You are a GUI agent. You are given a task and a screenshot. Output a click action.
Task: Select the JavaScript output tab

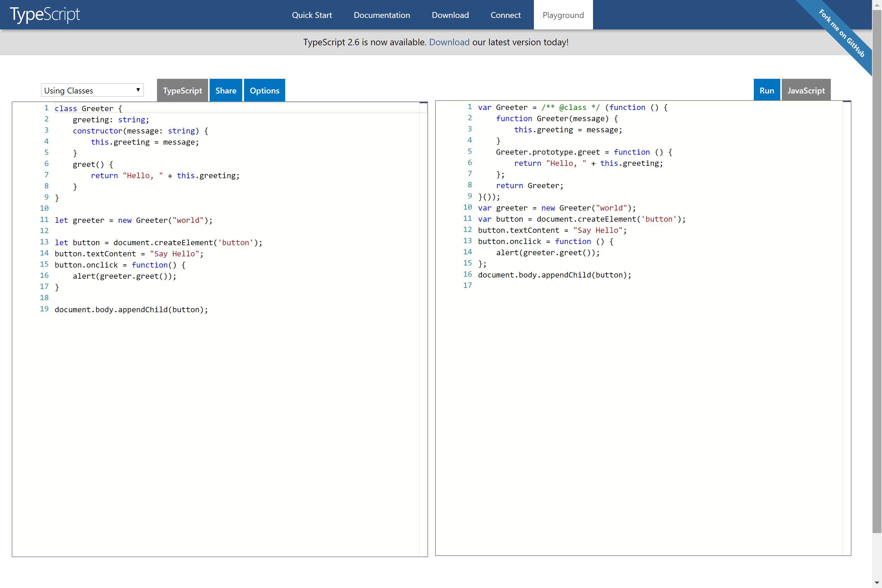point(806,90)
